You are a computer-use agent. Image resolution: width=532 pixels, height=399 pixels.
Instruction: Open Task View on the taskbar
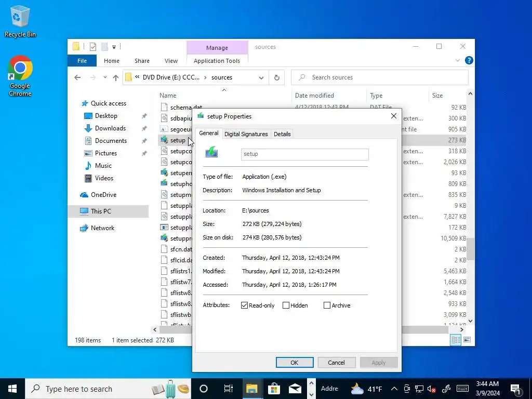pyautogui.click(x=229, y=389)
